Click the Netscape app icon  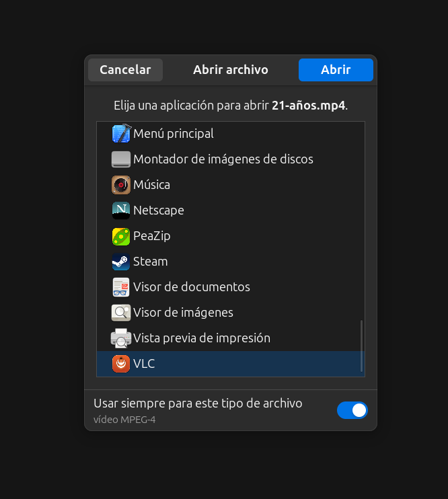coord(121,210)
